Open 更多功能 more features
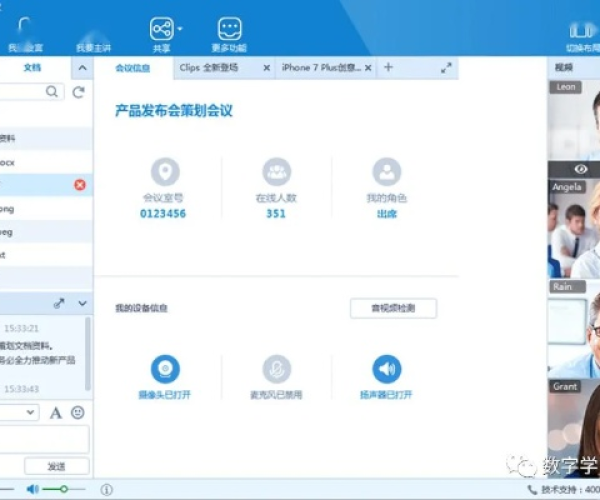Viewport: 600px width, 500px height. click(x=230, y=29)
